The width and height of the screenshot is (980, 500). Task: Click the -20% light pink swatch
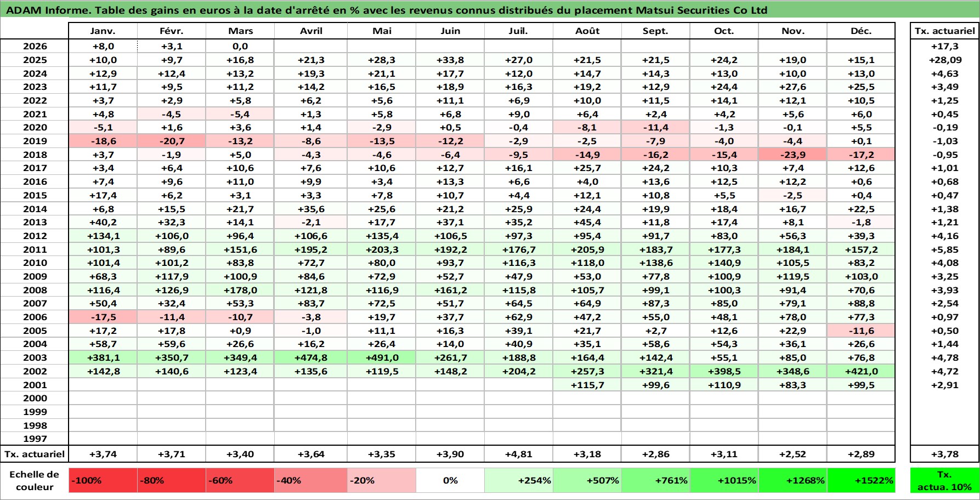coord(382,480)
